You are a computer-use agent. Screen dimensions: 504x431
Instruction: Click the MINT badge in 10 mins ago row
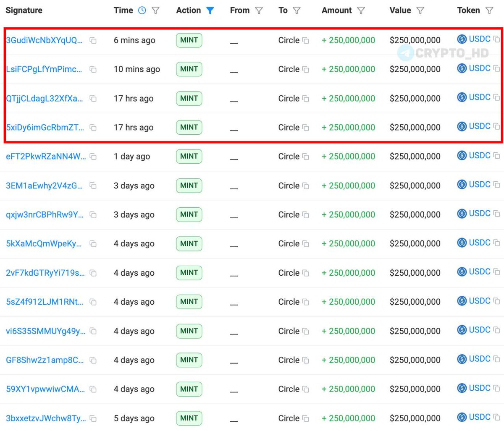[189, 69]
